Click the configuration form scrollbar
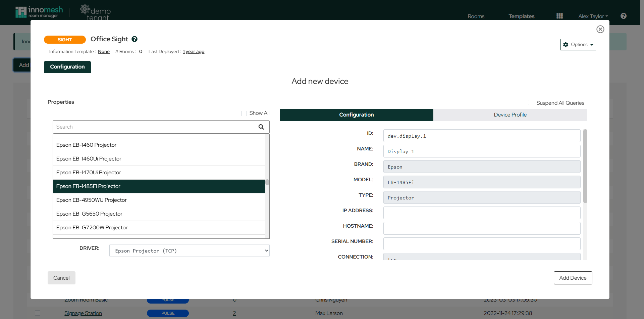 point(585,166)
